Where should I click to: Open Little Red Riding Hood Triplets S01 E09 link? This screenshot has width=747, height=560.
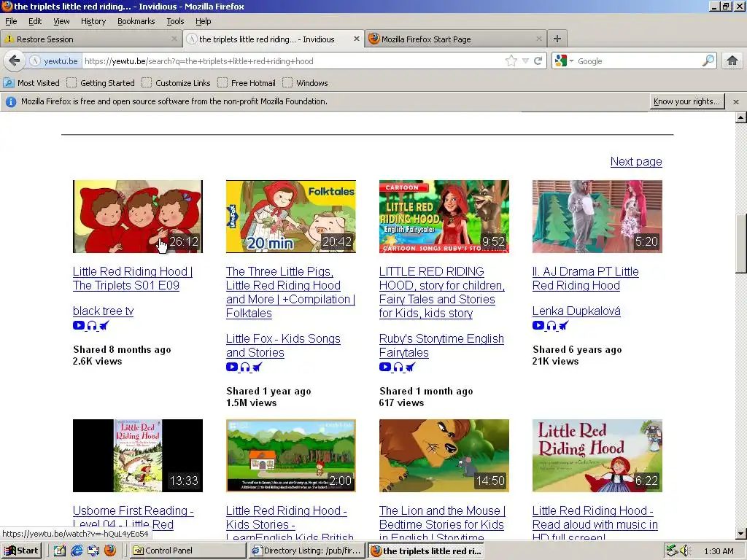(x=133, y=278)
